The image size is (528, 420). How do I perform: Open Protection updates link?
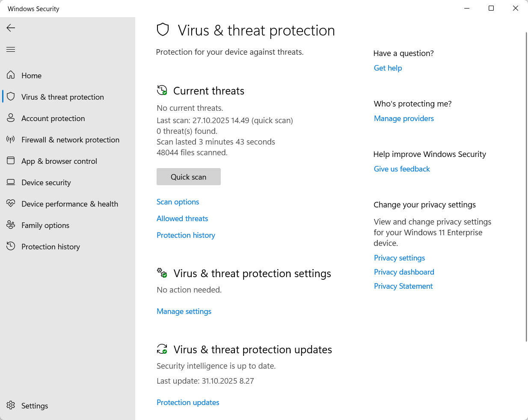[188, 402]
